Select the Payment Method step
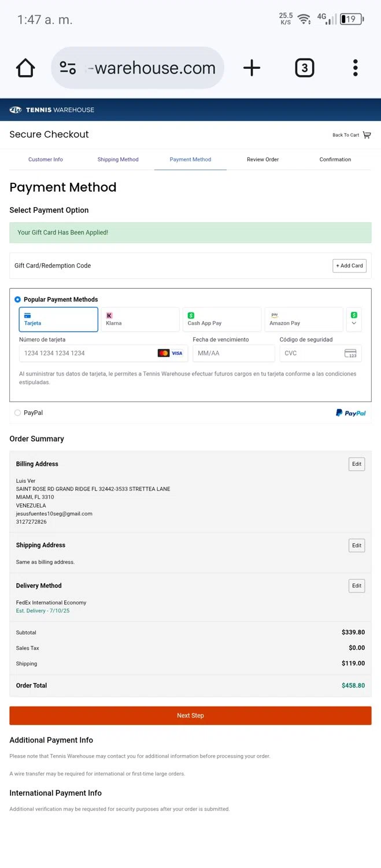The image size is (381, 868). pos(190,159)
